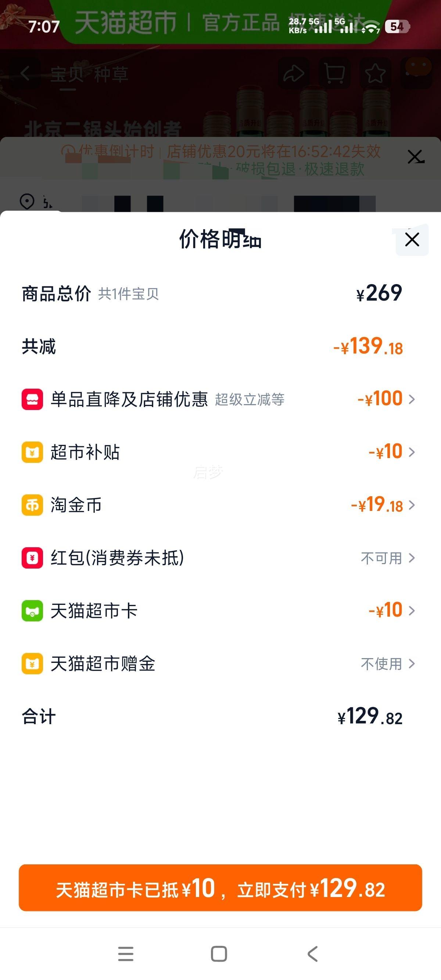This screenshot has width=441, height=980.
Task: Tap the red 红包 icon
Action: (32, 558)
